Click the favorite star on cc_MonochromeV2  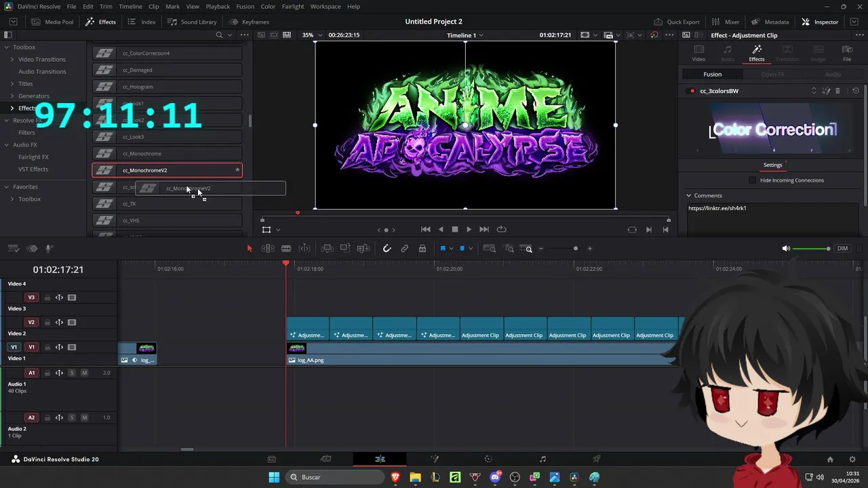point(237,170)
